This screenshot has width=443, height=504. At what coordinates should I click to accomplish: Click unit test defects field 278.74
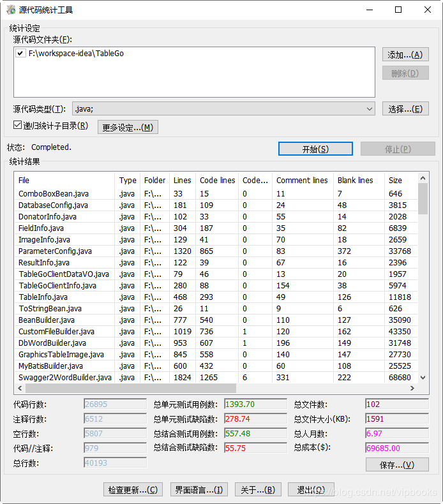point(255,419)
